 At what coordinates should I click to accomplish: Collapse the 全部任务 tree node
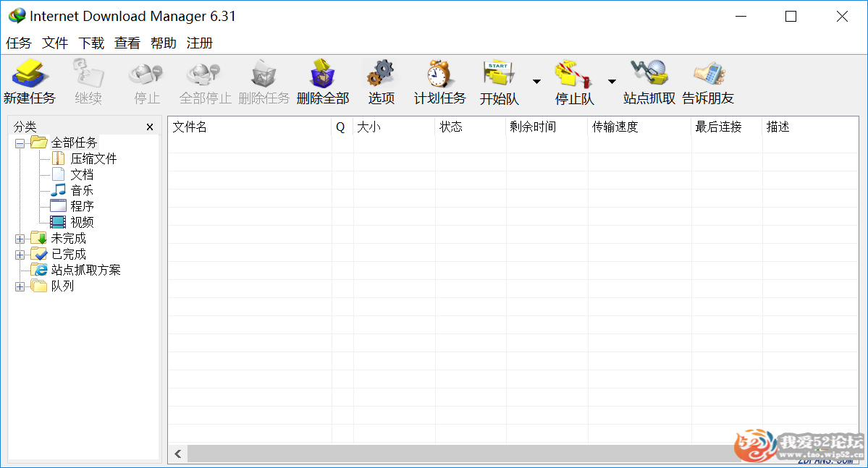click(20, 143)
